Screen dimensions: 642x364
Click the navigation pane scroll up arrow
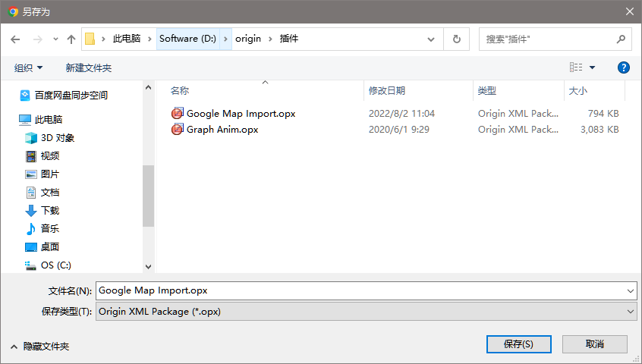point(148,87)
